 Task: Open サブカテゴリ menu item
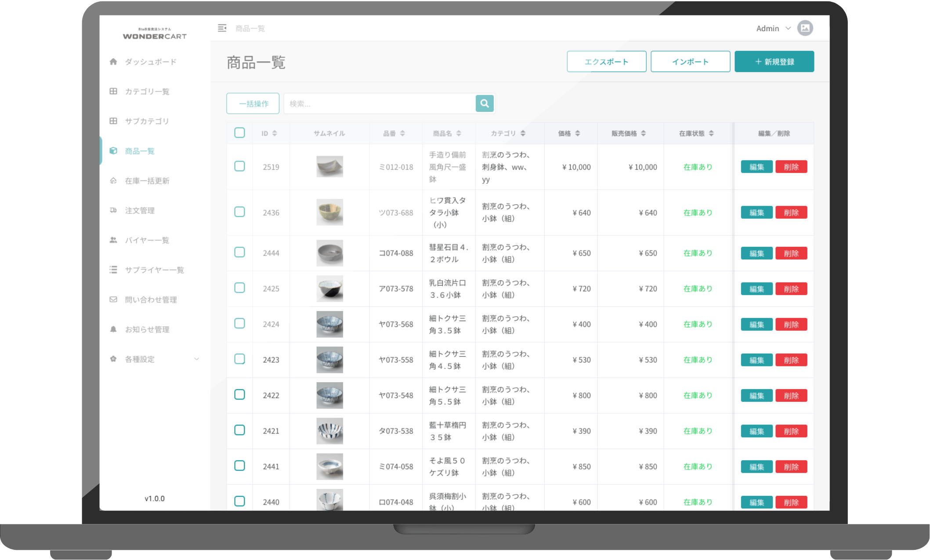[147, 121]
